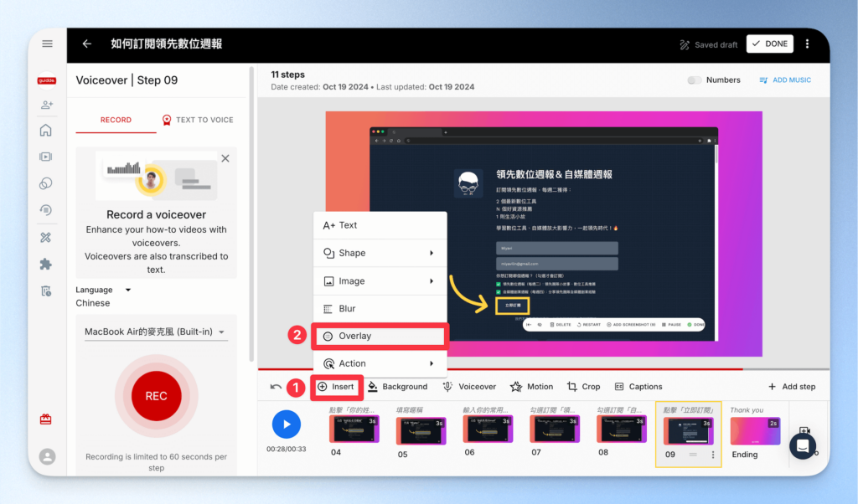This screenshot has height=504, width=858.
Task: Expand the Action submenu arrow
Action: click(x=432, y=363)
